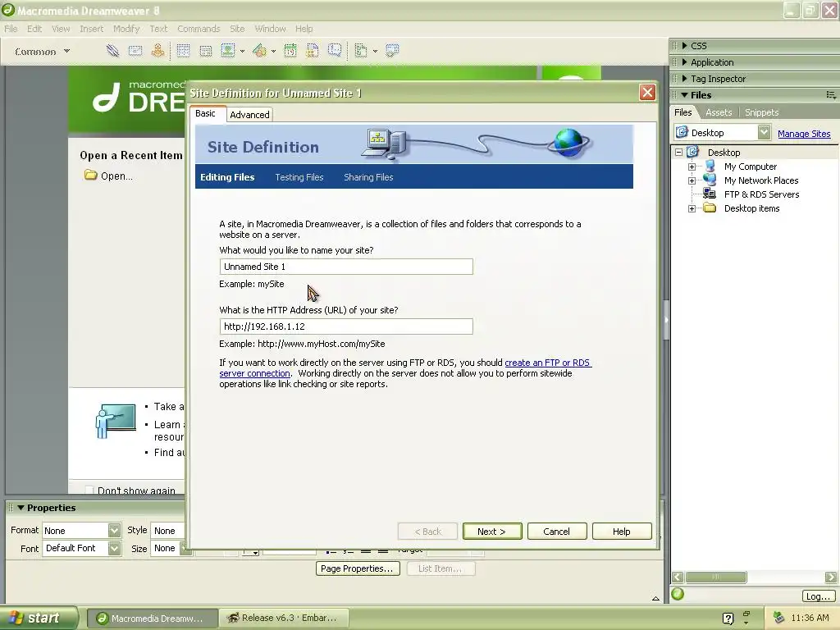Expand the My Computer tree node
Screen dimensions: 840x630
[692, 167]
